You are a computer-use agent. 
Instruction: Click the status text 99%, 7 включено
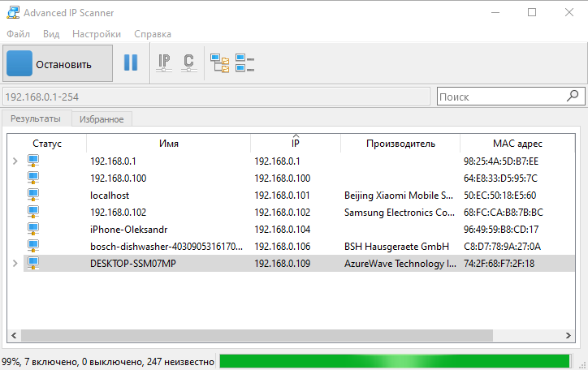pos(108,362)
